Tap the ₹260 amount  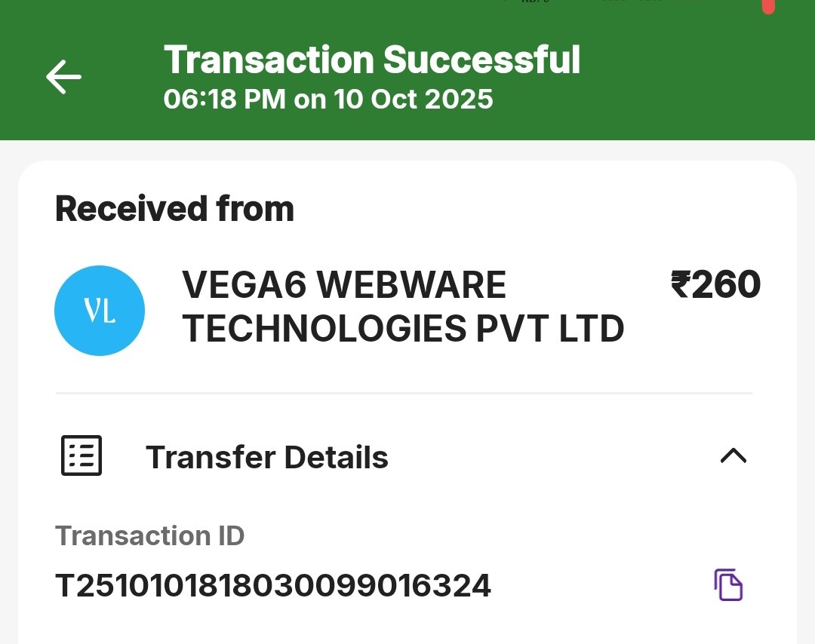[x=715, y=286]
